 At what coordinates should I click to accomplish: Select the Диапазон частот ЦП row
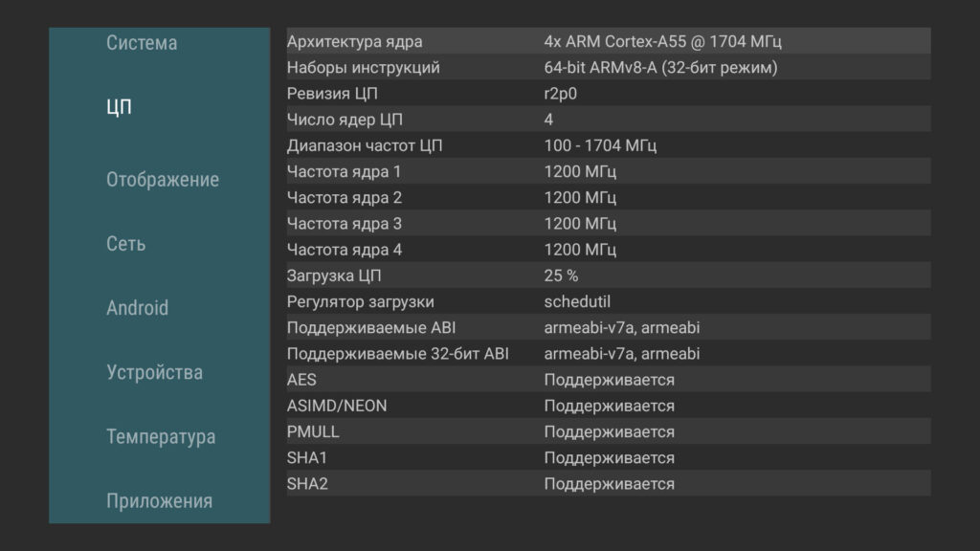point(608,145)
